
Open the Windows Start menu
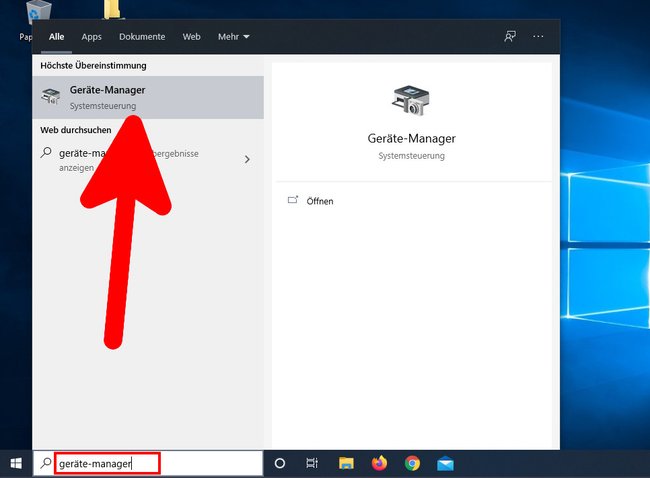coord(16,463)
